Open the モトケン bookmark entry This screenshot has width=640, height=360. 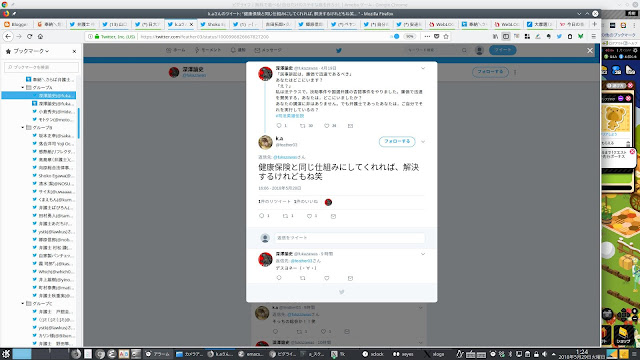[x=53, y=120]
